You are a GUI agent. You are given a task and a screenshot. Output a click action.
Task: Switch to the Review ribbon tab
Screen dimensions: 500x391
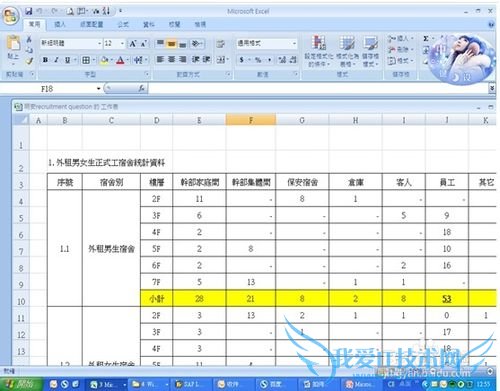click(175, 24)
